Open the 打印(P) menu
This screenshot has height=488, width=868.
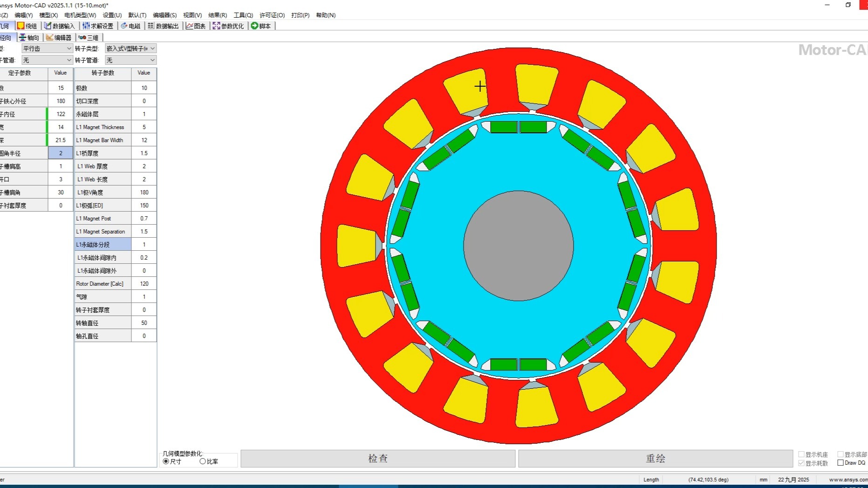tap(301, 15)
